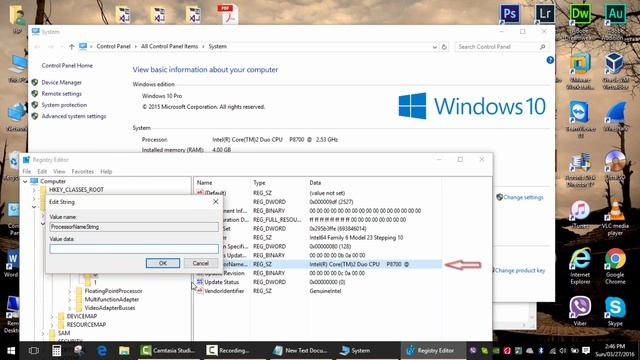Viewport: 640px width, 360px height.
Task: Click the Change product key link
Action: point(520,271)
